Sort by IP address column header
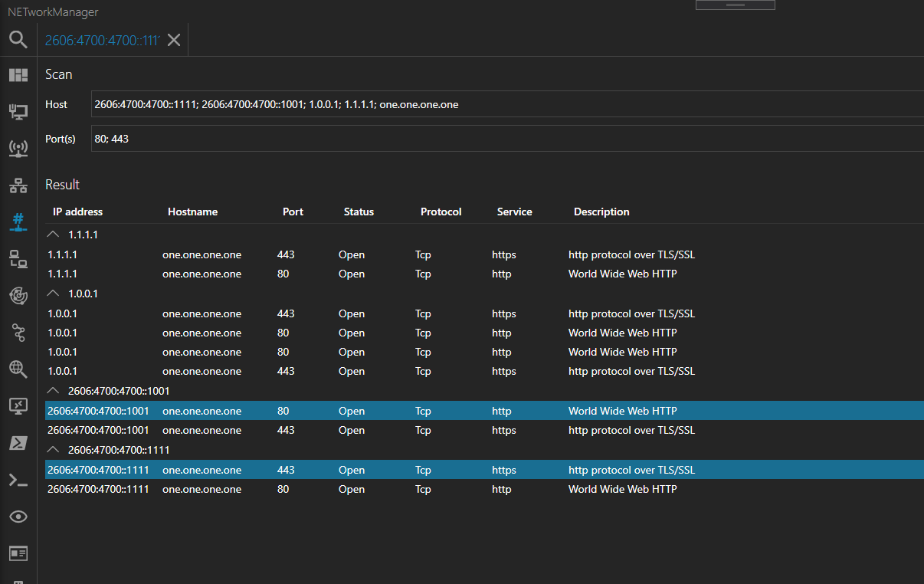The height and width of the screenshot is (584, 924). tap(77, 212)
